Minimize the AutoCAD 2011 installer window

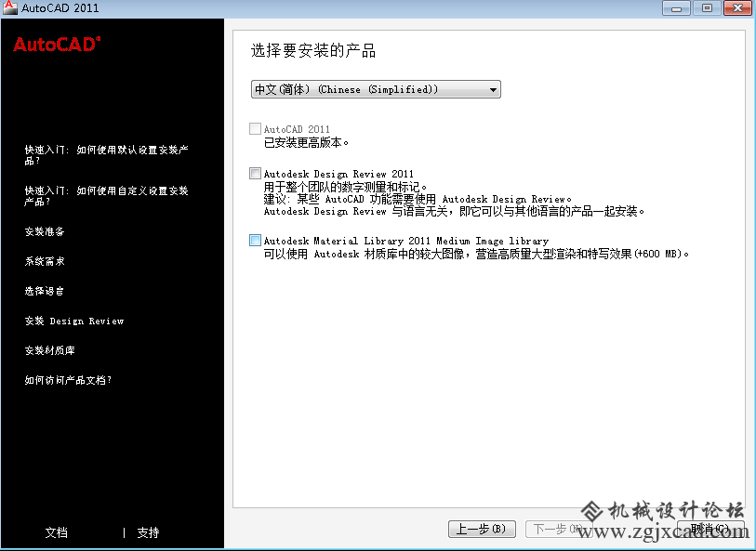point(676,7)
